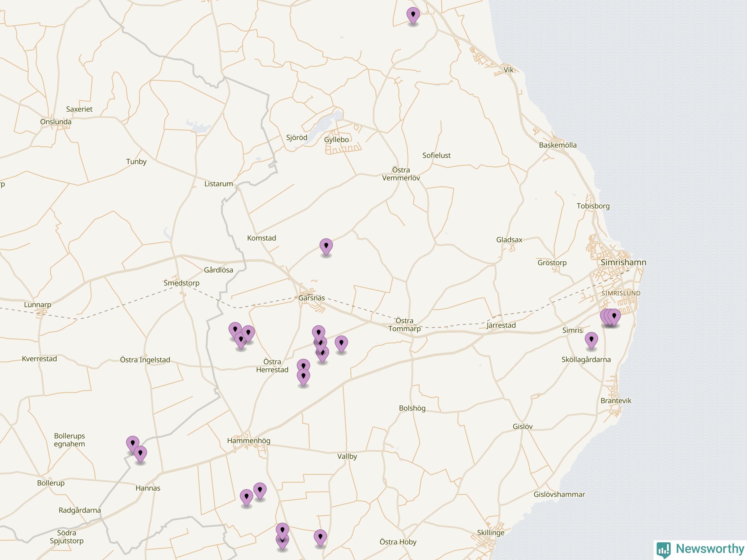This screenshot has width=747, height=560.
Task: Click the Simrishamn town label
Action: tap(623, 262)
